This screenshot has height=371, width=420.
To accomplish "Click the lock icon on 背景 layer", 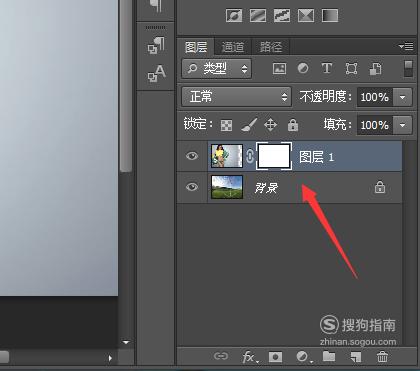I will pyautogui.click(x=380, y=187).
